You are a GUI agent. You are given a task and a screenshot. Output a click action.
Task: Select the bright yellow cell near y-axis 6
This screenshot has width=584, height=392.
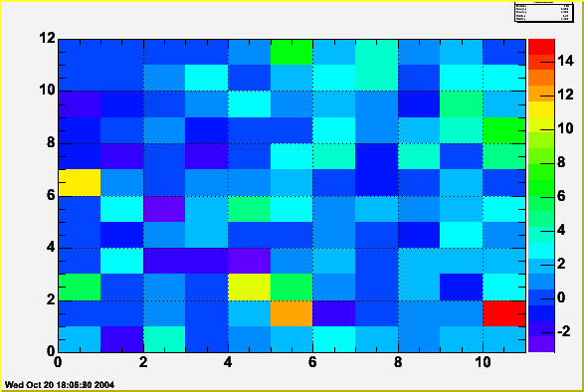click(80, 183)
